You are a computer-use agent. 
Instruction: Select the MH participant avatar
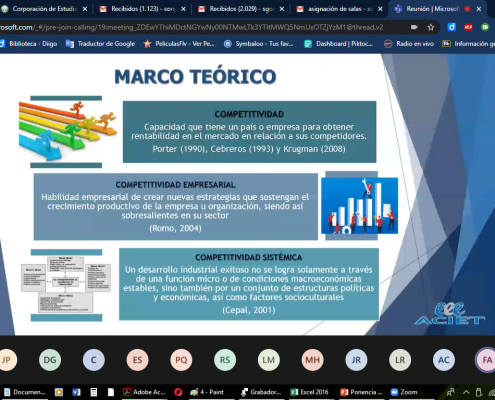tap(312, 360)
